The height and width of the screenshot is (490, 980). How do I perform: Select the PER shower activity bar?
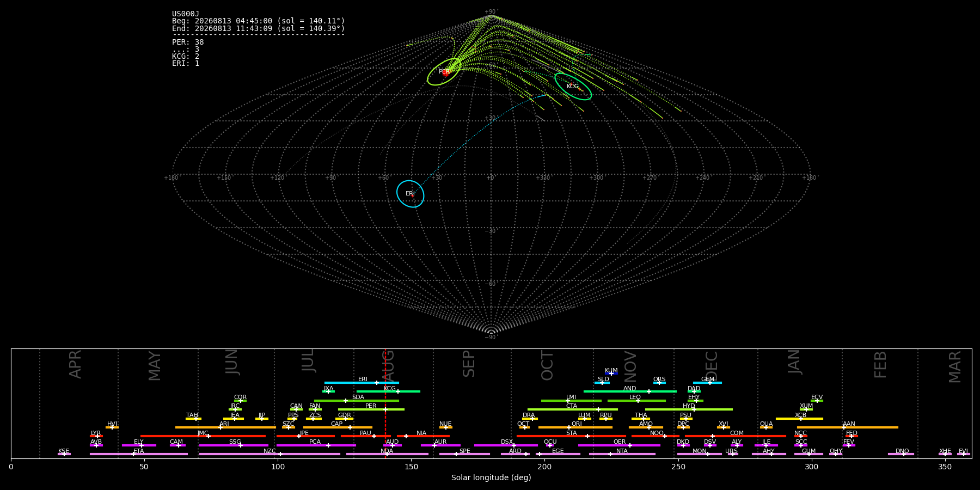pyautogui.click(x=371, y=409)
